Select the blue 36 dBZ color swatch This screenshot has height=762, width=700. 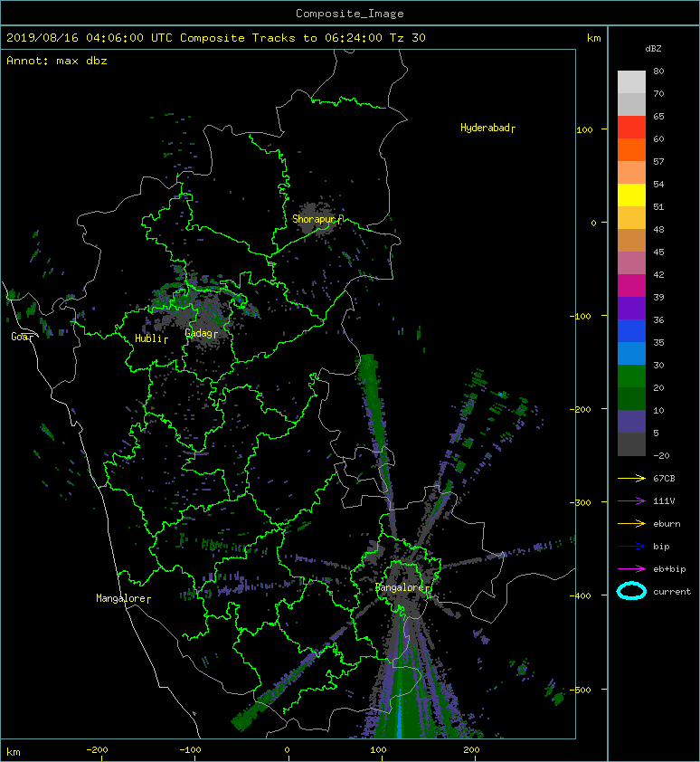pyautogui.click(x=631, y=330)
